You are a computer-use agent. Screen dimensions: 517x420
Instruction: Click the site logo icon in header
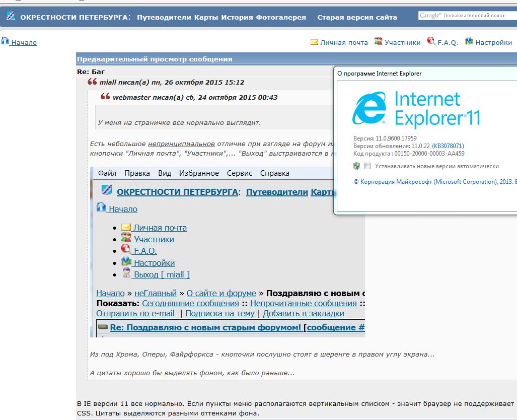[x=11, y=17]
